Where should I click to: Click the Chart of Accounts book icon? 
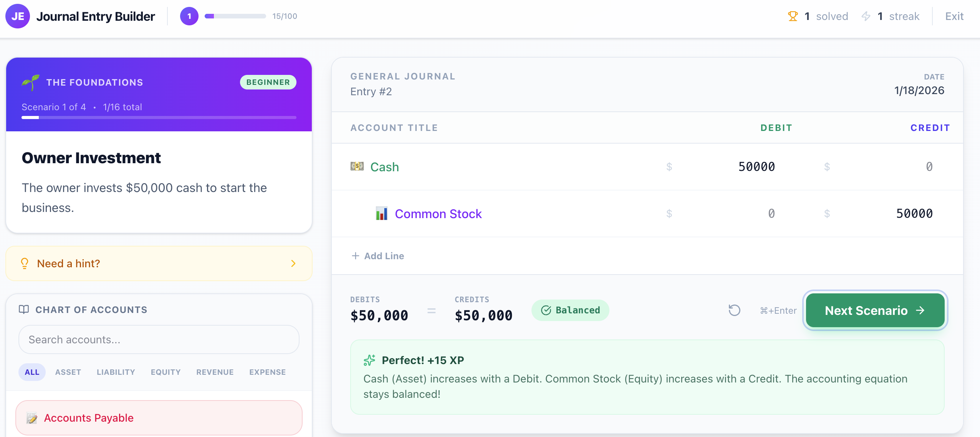tap(24, 310)
